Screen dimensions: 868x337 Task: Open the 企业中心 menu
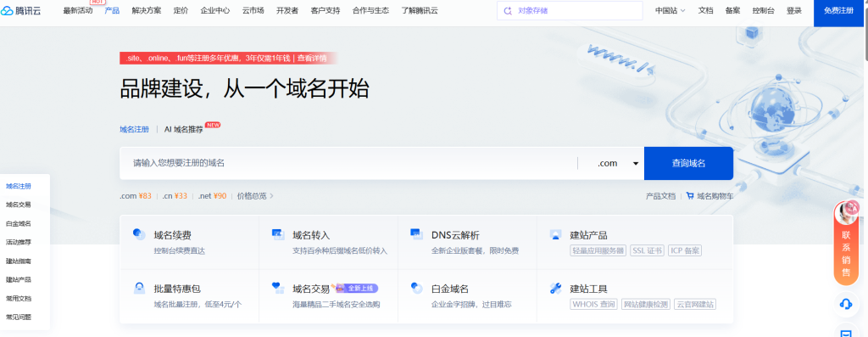(214, 10)
